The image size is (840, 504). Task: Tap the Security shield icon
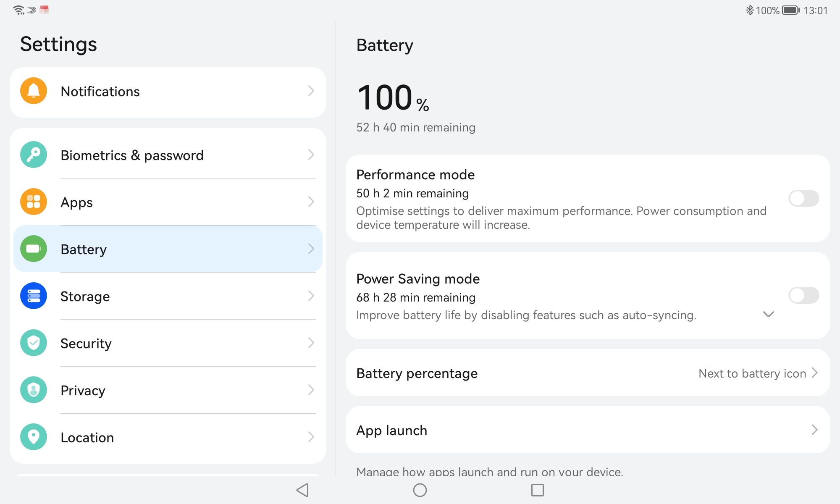34,343
